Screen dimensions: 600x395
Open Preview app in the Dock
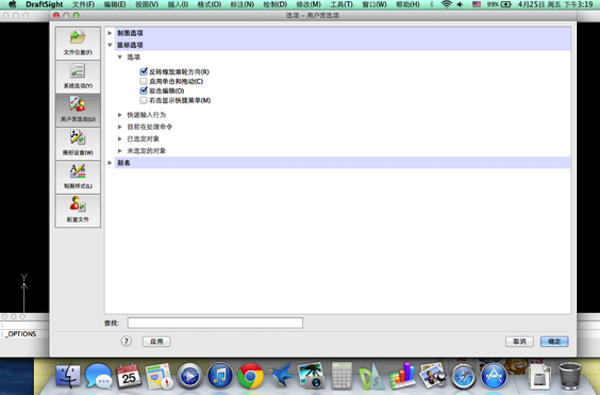click(432, 376)
